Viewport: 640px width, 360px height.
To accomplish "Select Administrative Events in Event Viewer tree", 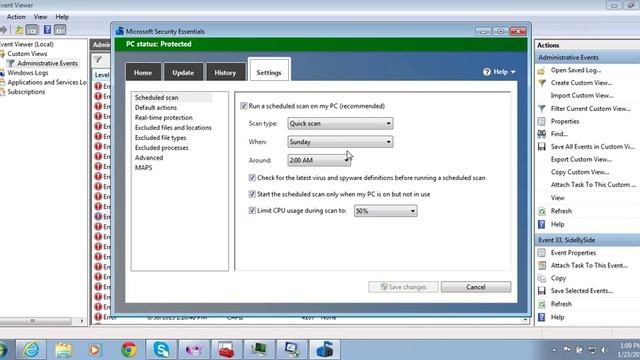I will point(47,63).
